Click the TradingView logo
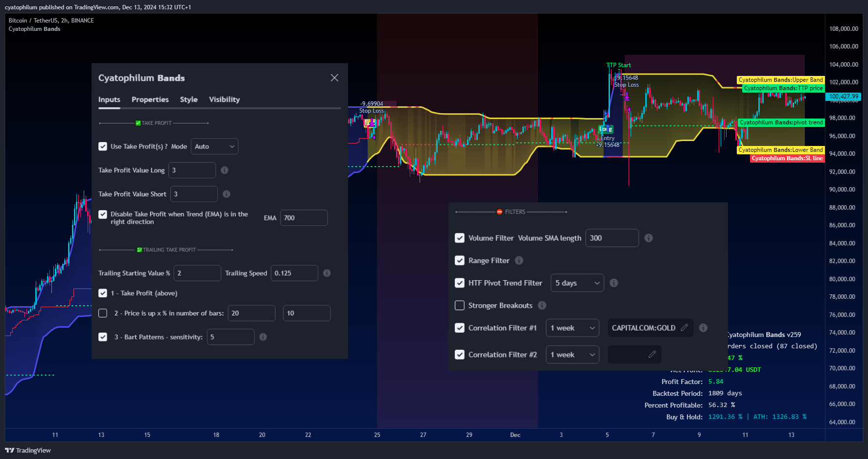This screenshot has width=868, height=459. [x=28, y=451]
